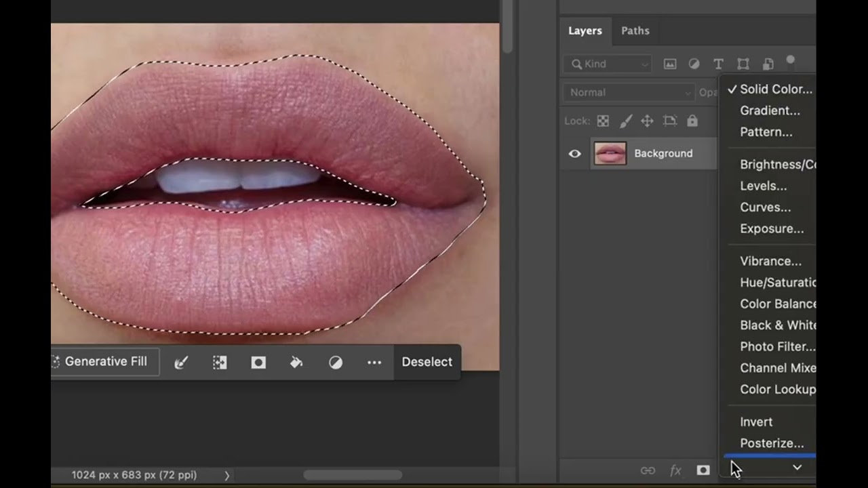Toggle lock all padlock icon

click(692, 121)
